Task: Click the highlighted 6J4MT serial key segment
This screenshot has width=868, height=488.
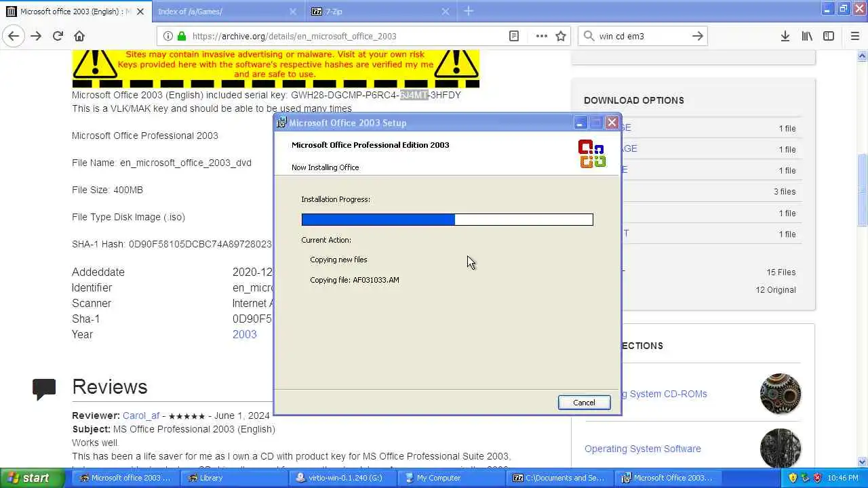Action: 414,95
